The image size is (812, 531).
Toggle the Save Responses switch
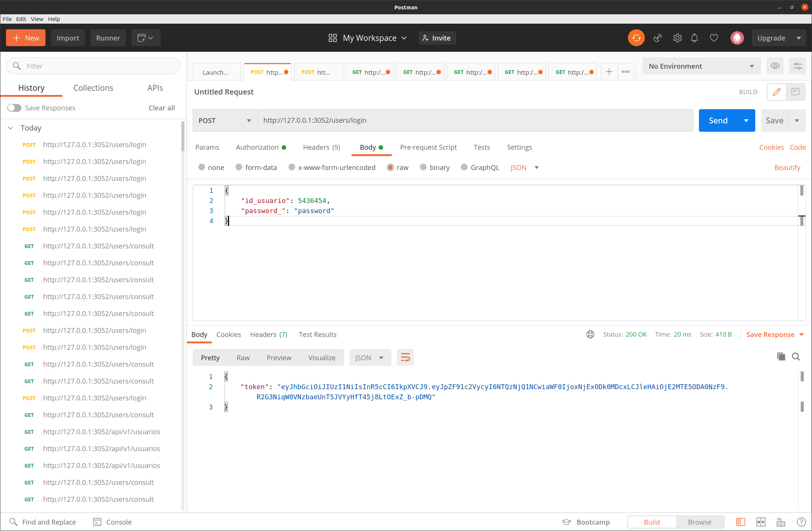pos(14,108)
